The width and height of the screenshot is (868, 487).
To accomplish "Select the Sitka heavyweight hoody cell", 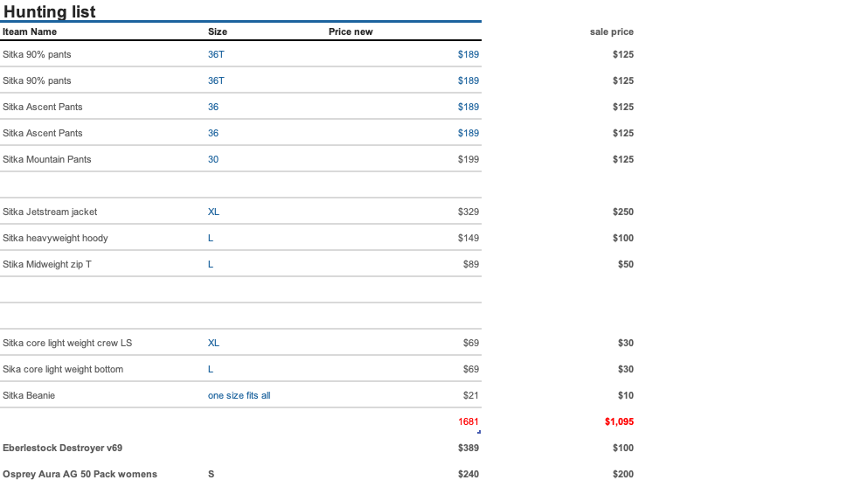I will 55,238.
